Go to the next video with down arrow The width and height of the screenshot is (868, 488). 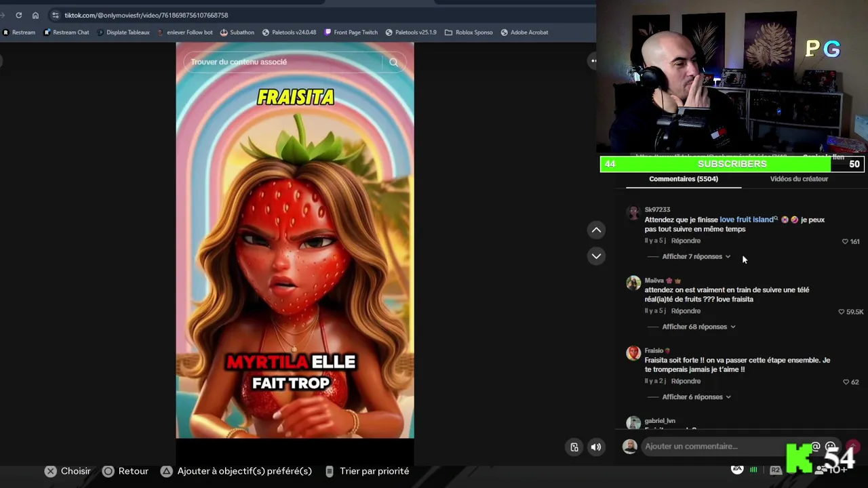596,256
